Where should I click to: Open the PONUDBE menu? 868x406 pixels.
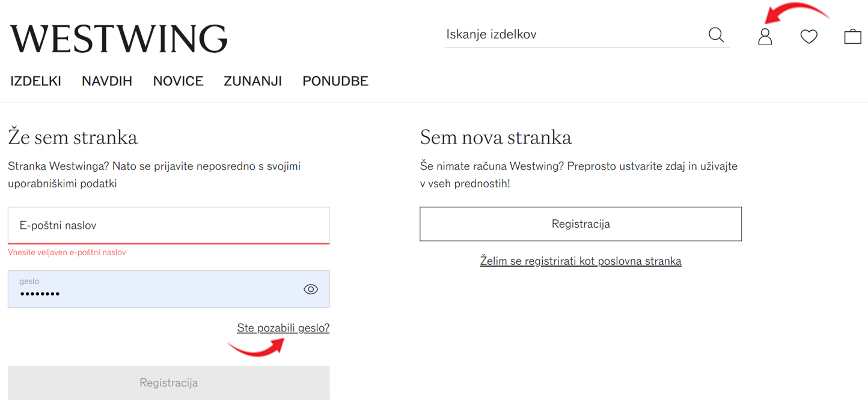[x=335, y=81]
